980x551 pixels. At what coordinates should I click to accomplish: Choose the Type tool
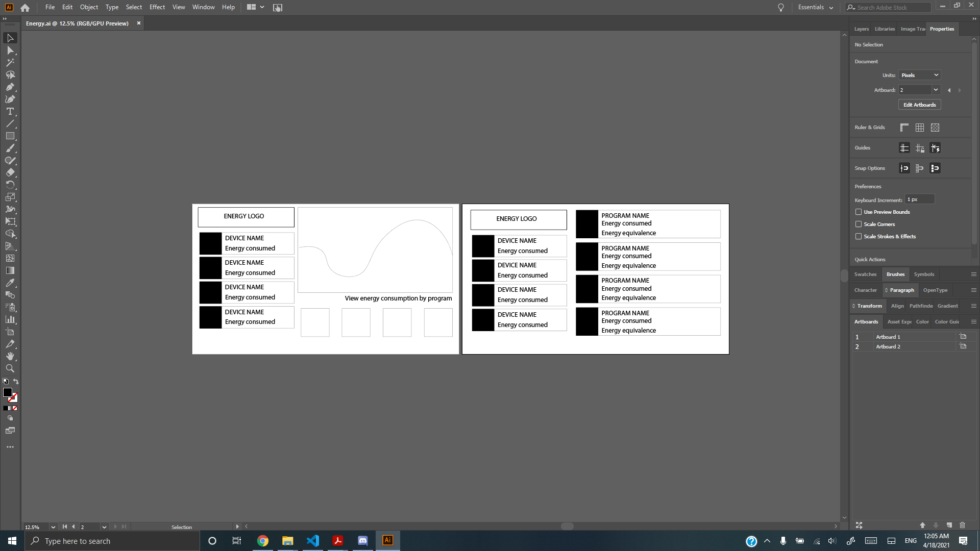click(10, 112)
